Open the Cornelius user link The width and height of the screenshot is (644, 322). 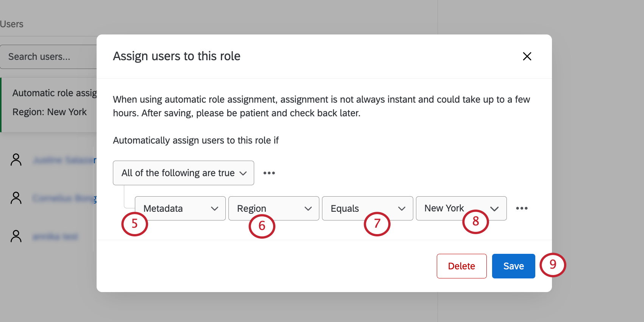(64, 199)
